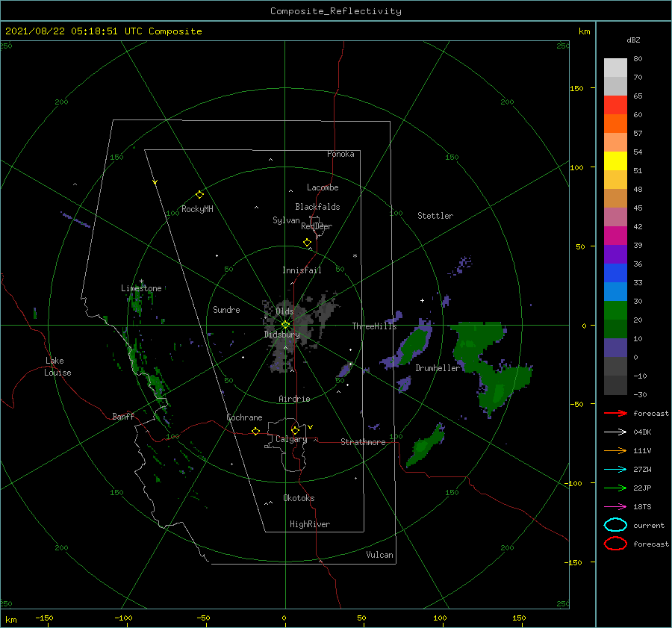This screenshot has height=628, width=672.
Task: Click the red forecast arrow in legend
Action: pos(615,413)
